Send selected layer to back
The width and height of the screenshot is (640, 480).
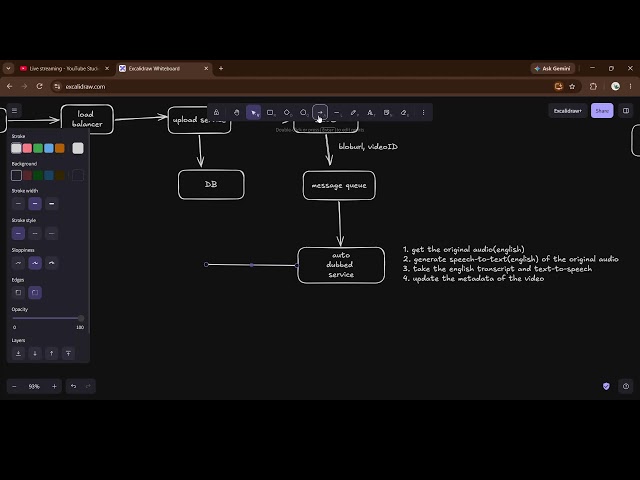pos(18,353)
